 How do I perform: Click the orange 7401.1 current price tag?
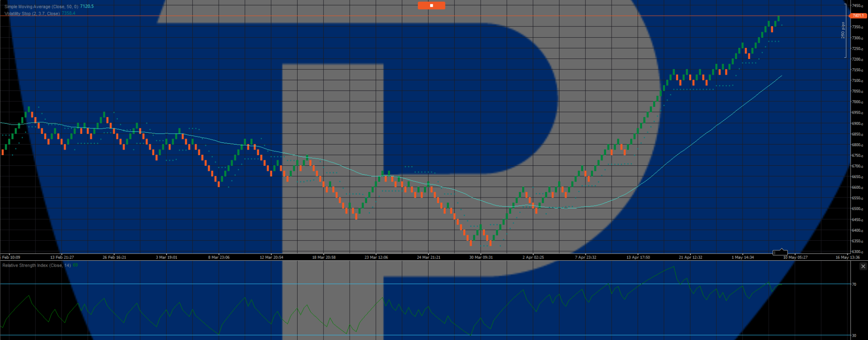pos(857,16)
